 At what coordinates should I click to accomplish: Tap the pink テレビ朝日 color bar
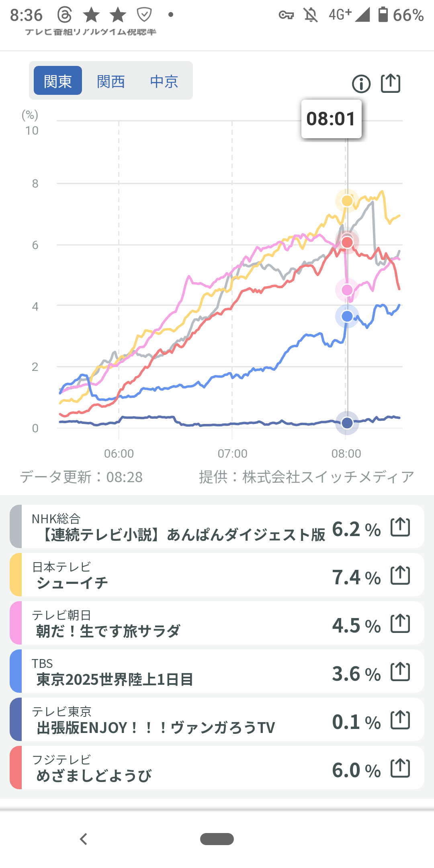pyautogui.click(x=16, y=623)
